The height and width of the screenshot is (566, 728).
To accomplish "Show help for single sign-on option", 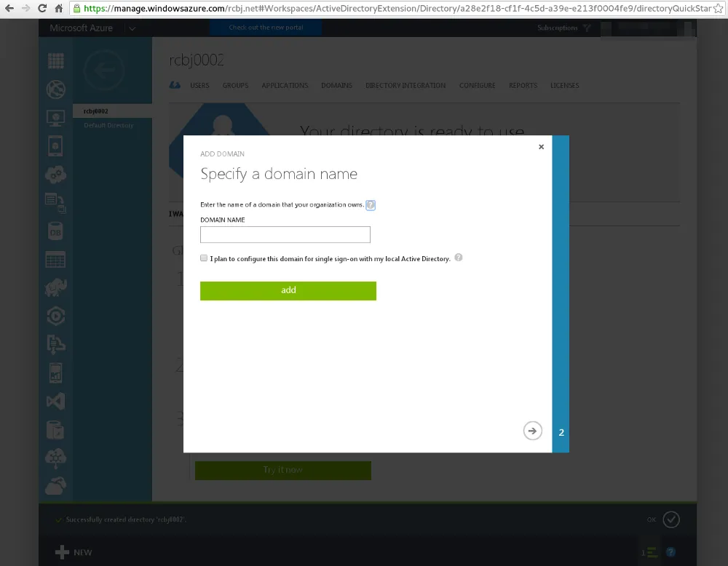I will pyautogui.click(x=458, y=258).
